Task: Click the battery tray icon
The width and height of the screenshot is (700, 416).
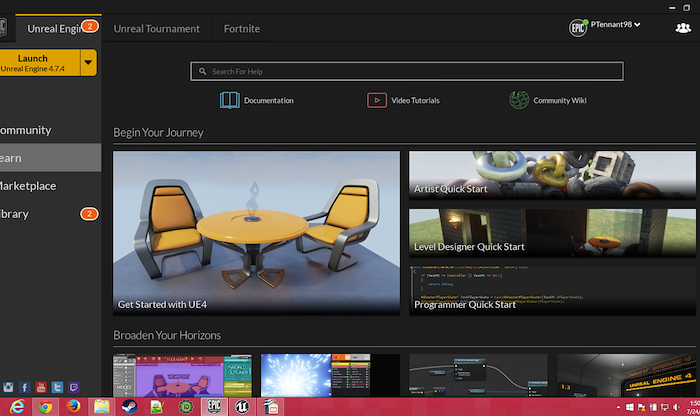Action: [x=653, y=407]
